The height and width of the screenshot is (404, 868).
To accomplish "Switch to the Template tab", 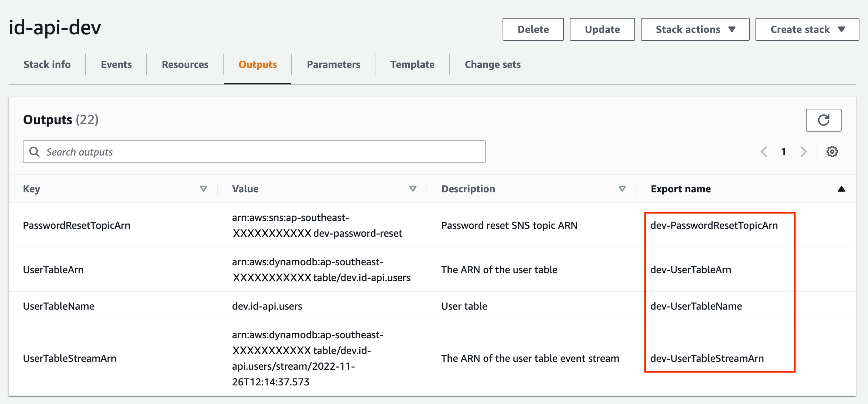I will click(x=412, y=64).
